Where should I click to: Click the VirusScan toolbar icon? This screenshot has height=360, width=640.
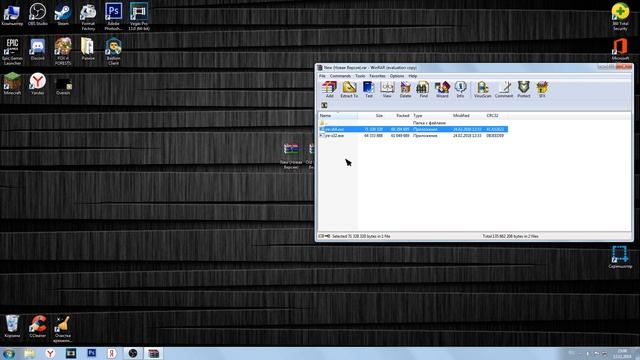click(x=482, y=89)
